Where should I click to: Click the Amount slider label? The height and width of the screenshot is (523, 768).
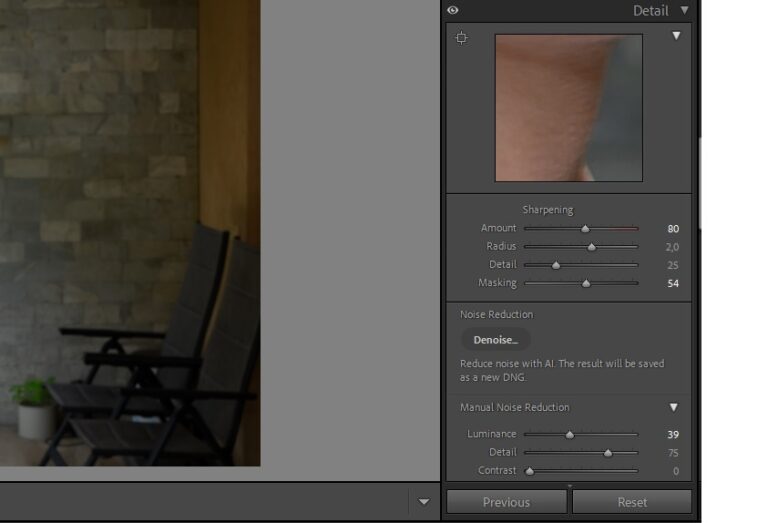pyautogui.click(x=498, y=228)
